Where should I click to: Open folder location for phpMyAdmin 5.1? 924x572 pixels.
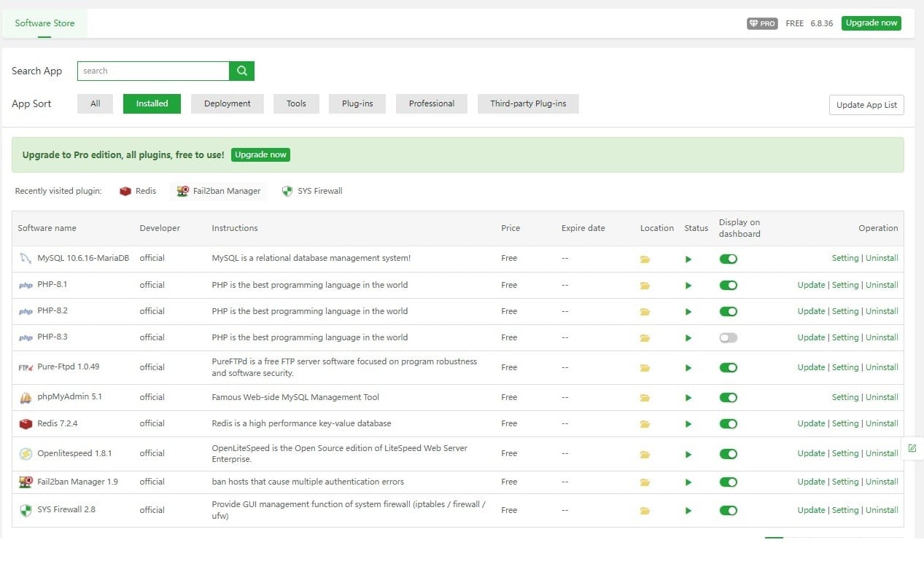645,398
